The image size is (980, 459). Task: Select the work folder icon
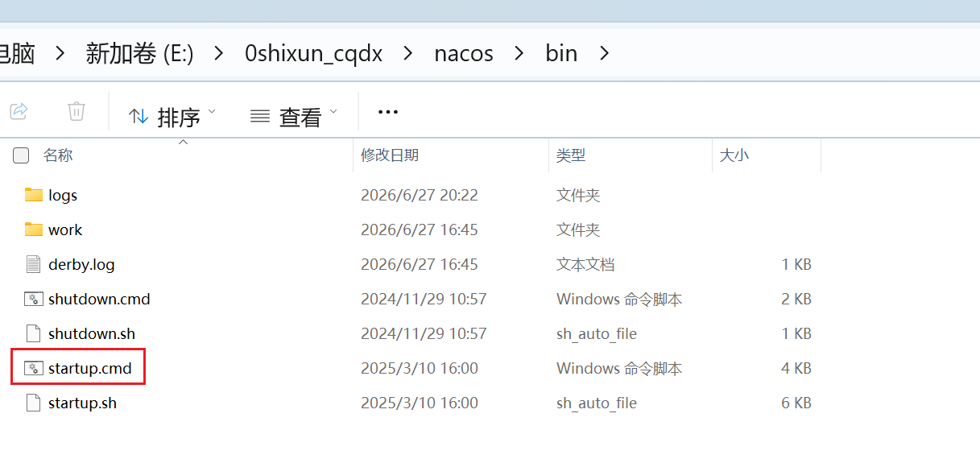coord(33,229)
